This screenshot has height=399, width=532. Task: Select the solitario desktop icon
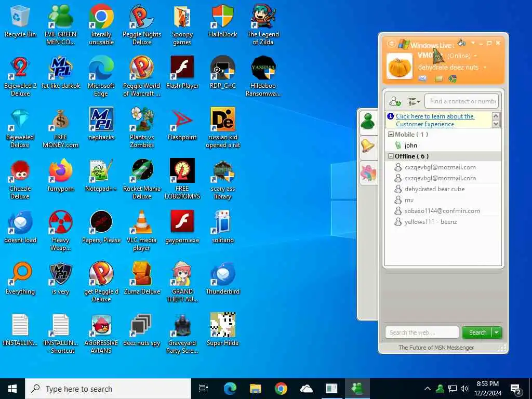[x=222, y=227]
